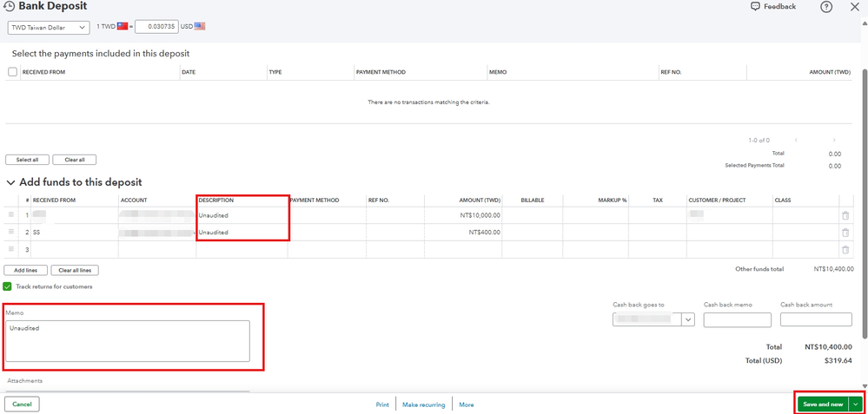Grab the drag handle for line 3
This screenshot has width=868, height=414.
pos(11,249)
